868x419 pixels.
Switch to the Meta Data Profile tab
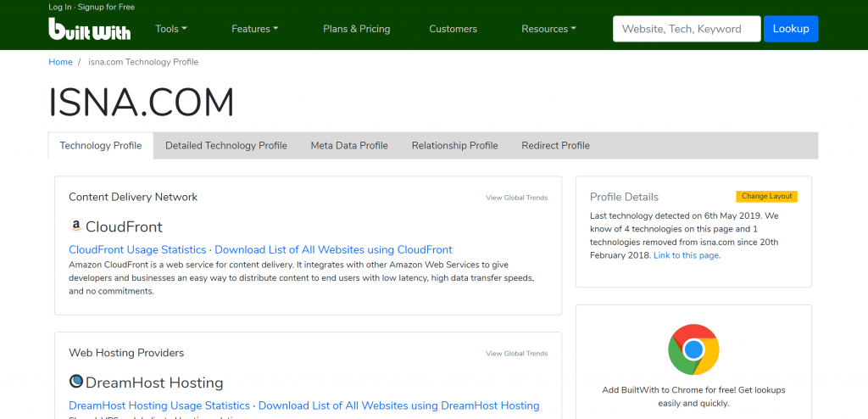[349, 146]
